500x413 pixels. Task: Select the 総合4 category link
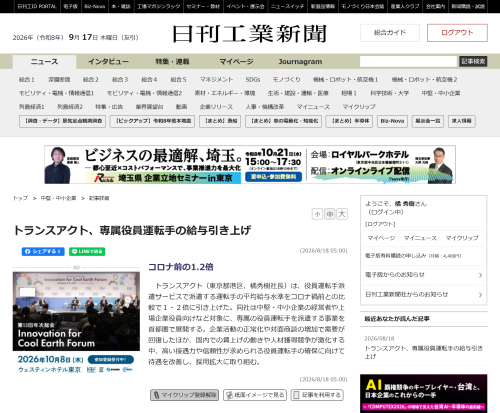pos(149,80)
